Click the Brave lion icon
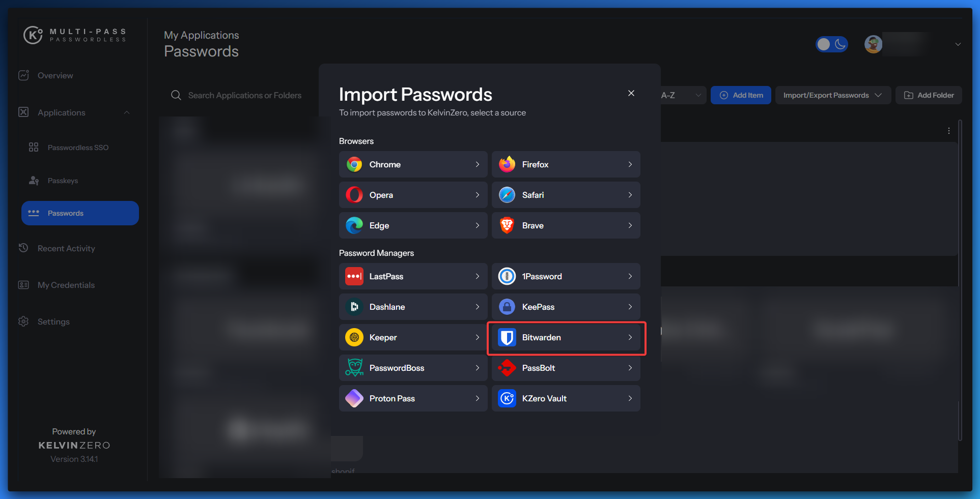This screenshot has width=980, height=499. click(507, 225)
